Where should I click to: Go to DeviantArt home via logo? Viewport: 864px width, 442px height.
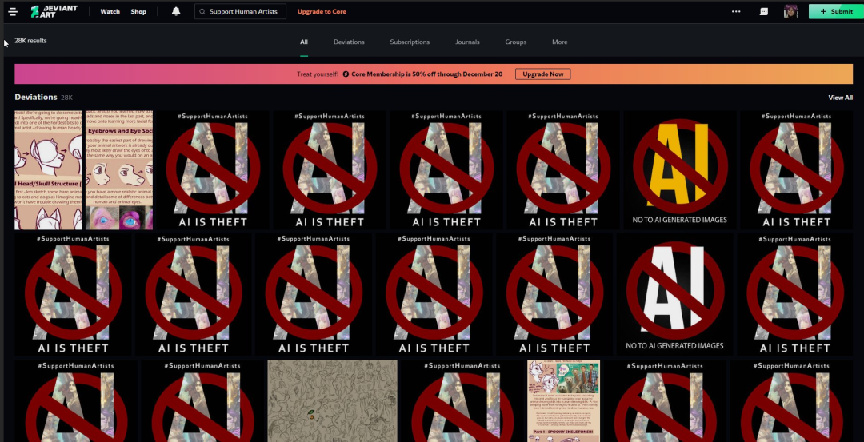point(53,12)
